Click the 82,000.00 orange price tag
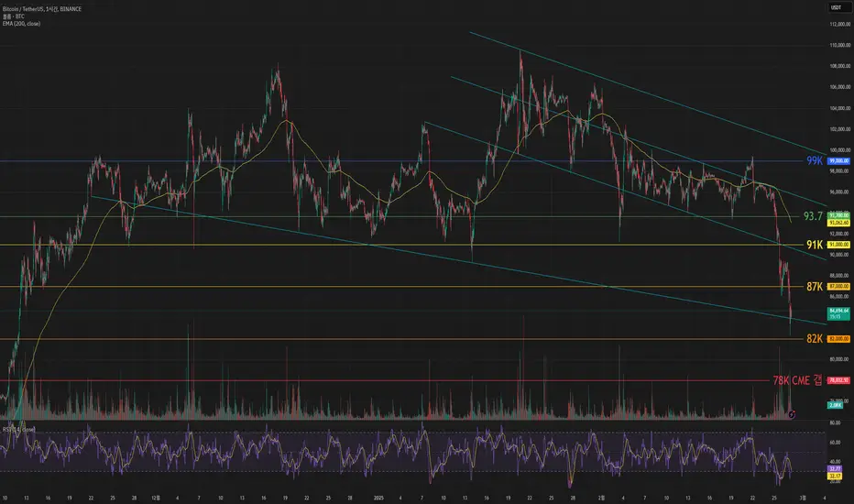This screenshot has width=854, height=504. click(838, 339)
